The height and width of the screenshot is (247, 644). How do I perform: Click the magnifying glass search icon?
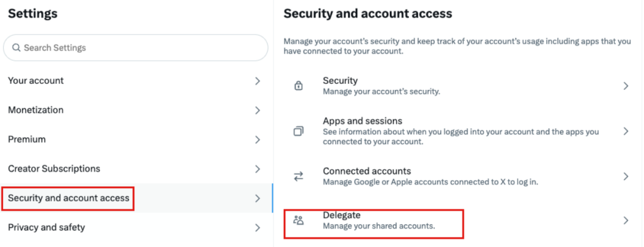tap(17, 48)
